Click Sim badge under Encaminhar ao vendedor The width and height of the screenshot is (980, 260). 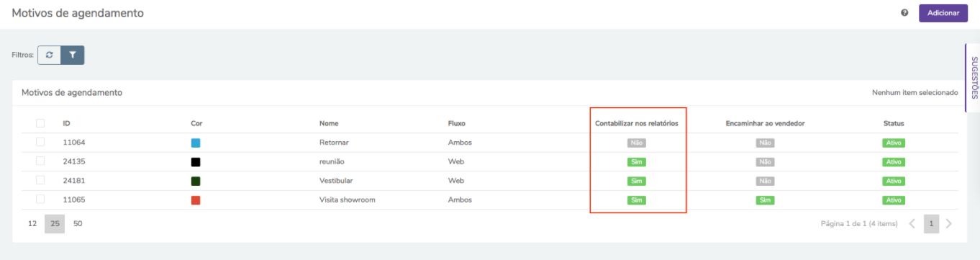coord(765,200)
